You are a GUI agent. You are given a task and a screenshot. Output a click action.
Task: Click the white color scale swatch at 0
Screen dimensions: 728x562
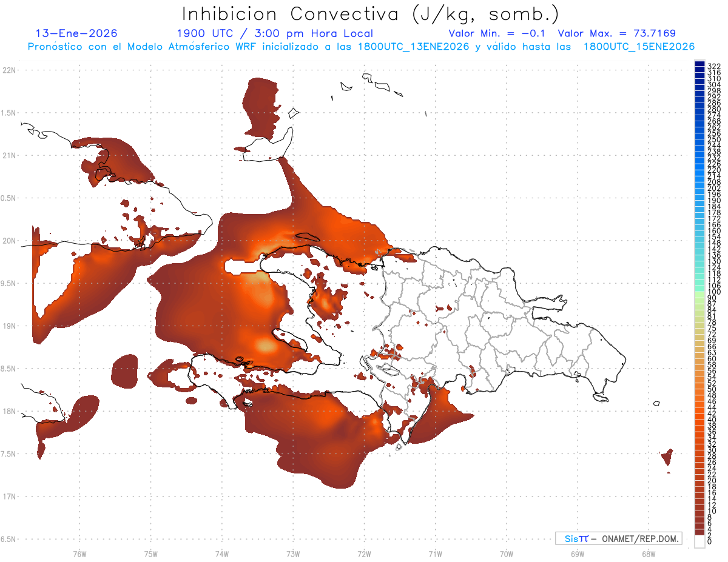[699, 541]
